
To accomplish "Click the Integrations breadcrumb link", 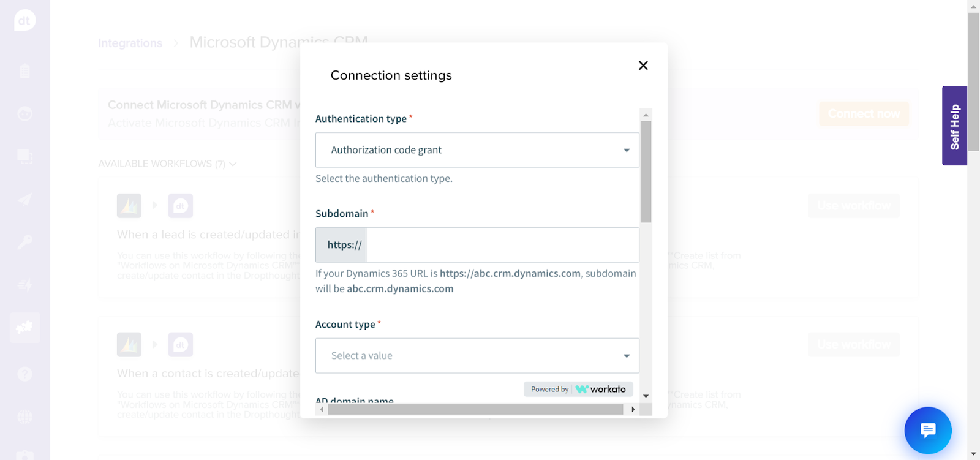I will pyautogui.click(x=130, y=43).
